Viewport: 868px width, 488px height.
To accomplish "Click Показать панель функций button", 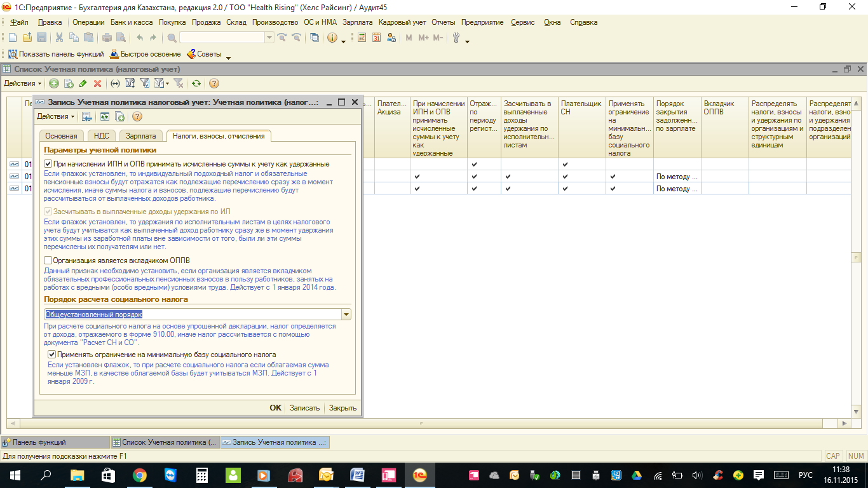I will coord(56,54).
